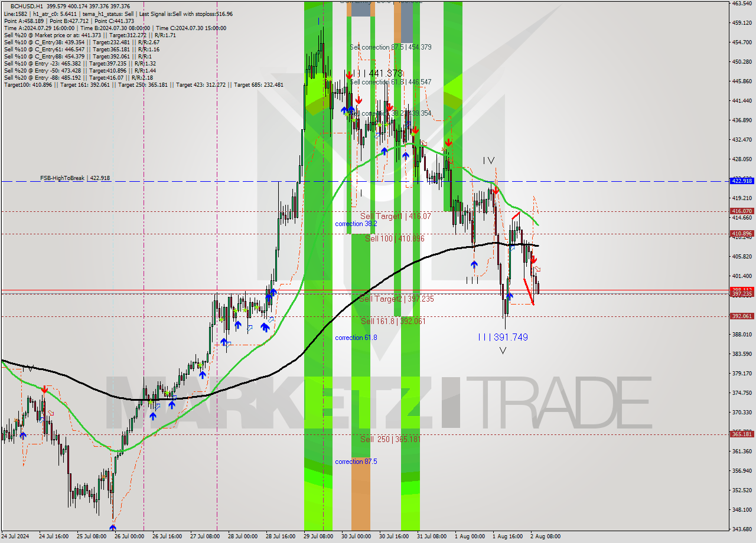Click the 'I I I 391.749' wave label

point(503,337)
